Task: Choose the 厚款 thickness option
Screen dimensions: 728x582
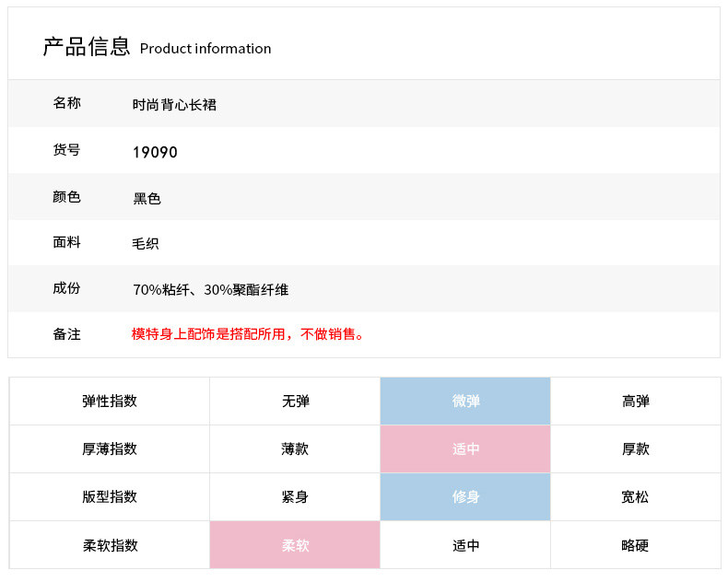Action: 635,449
